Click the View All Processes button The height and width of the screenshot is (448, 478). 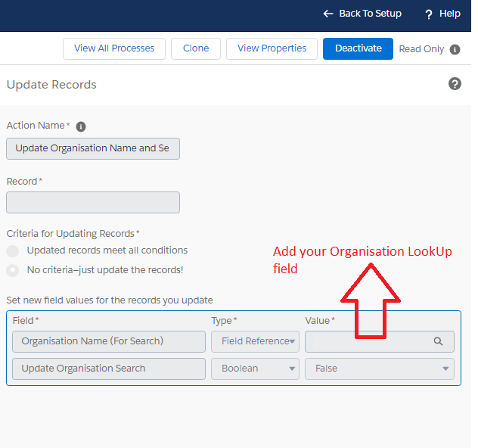click(x=114, y=48)
